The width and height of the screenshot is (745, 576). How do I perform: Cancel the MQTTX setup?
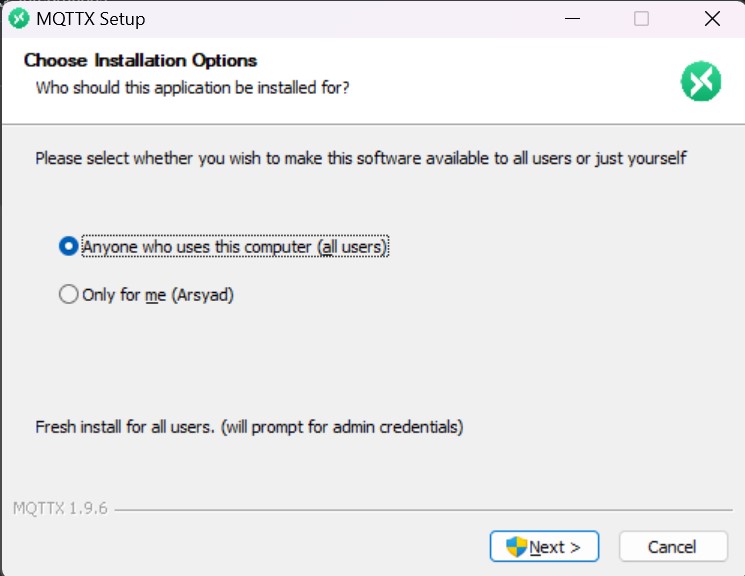tap(671, 547)
